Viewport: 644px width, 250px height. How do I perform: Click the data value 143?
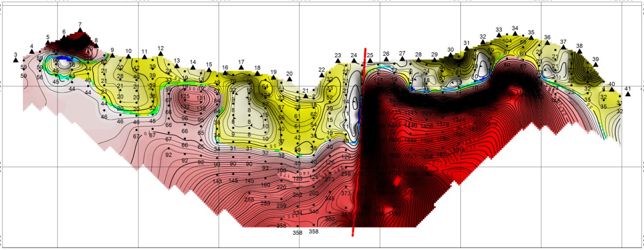tap(217, 181)
